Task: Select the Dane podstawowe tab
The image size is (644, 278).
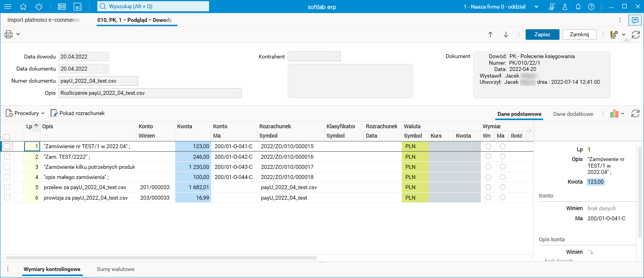Action: point(519,114)
